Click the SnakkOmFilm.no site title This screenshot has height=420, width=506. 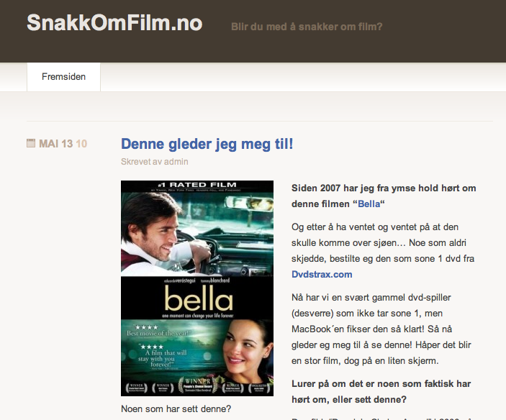point(114,23)
